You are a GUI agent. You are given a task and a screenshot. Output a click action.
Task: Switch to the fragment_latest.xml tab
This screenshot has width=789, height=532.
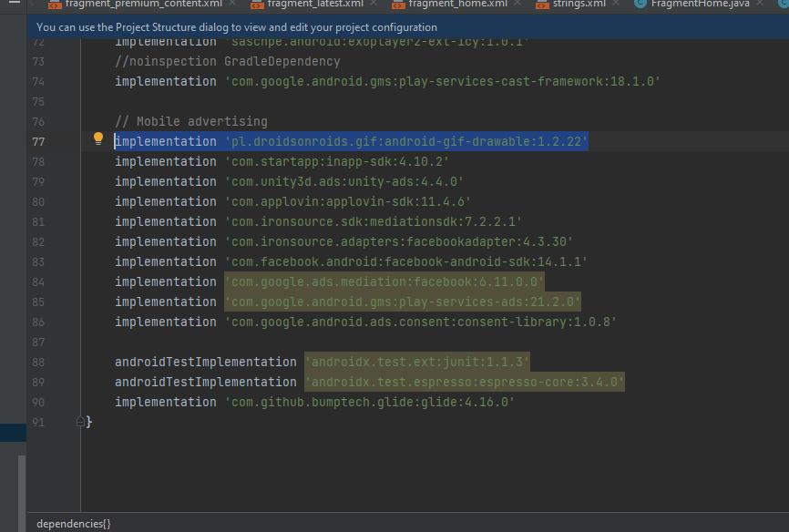314,4
